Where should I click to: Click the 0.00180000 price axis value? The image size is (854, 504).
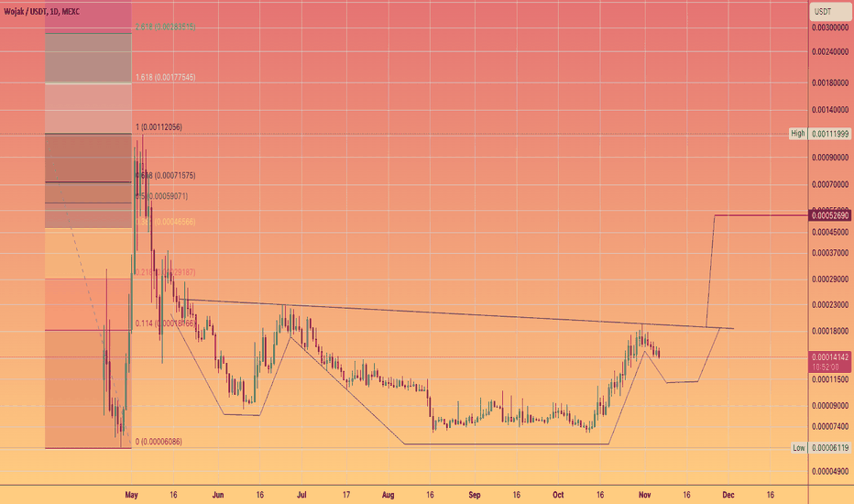click(x=830, y=82)
